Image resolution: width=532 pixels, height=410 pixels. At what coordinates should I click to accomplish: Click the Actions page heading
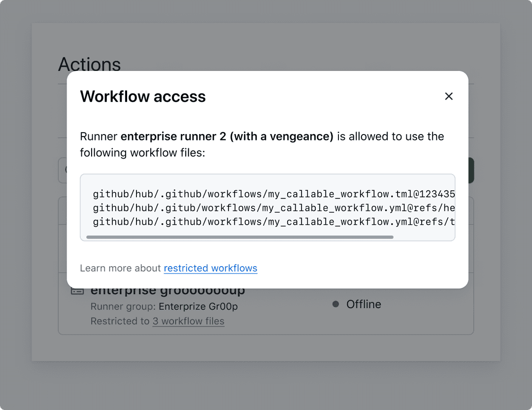[90, 64]
